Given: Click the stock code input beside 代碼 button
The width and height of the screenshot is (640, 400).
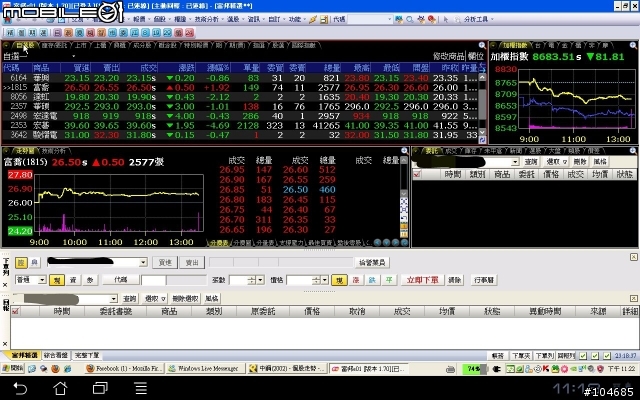Looking at the screenshot, I should [154, 280].
